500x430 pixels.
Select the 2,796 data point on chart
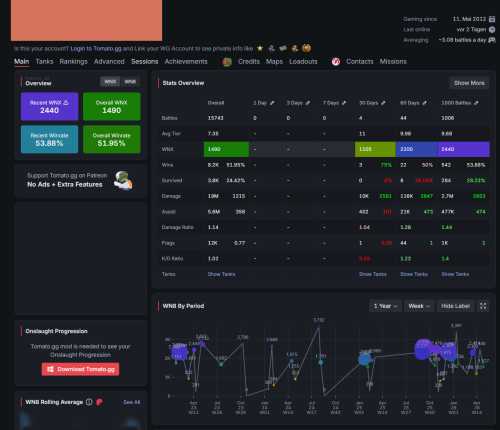[243, 343]
